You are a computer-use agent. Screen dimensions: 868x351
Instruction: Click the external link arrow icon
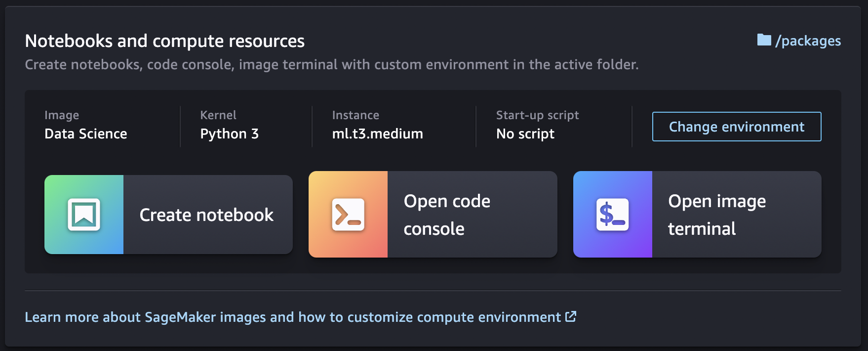tap(571, 316)
